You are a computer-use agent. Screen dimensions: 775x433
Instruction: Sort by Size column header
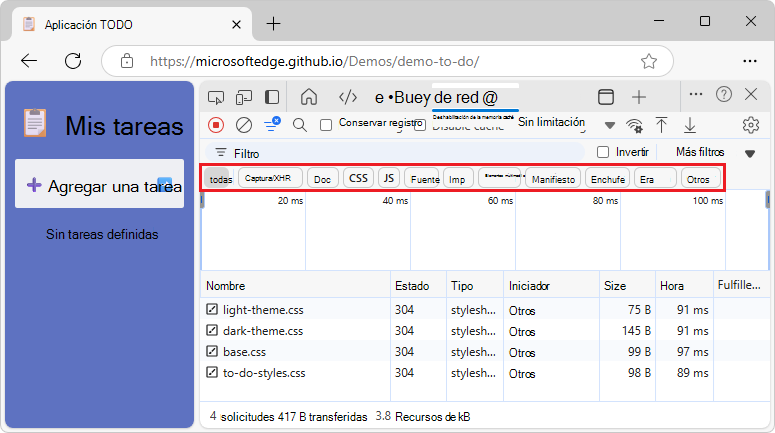pos(627,285)
